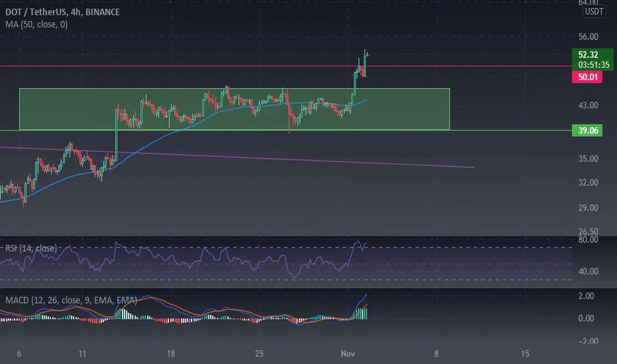This screenshot has height=364, width=617.
Task: Click the candle countdown 03:51:35
Action: click(593, 65)
